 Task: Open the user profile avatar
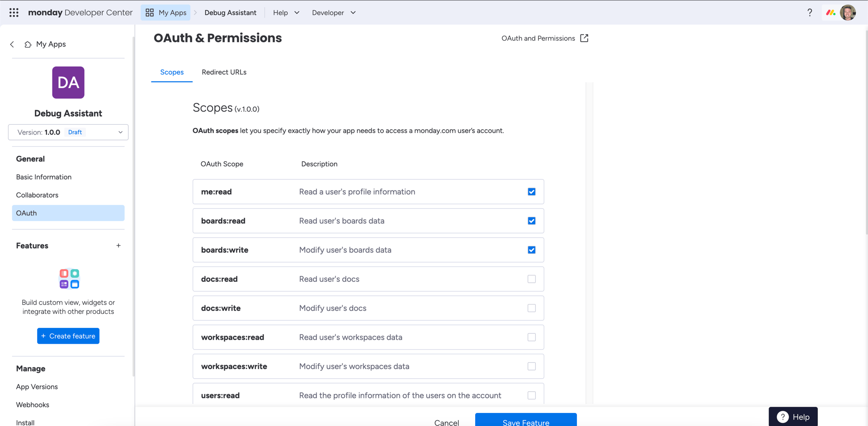(x=848, y=13)
